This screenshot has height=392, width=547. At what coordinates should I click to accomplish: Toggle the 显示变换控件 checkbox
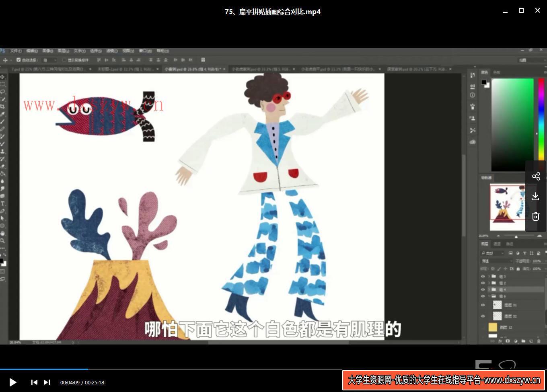click(64, 60)
